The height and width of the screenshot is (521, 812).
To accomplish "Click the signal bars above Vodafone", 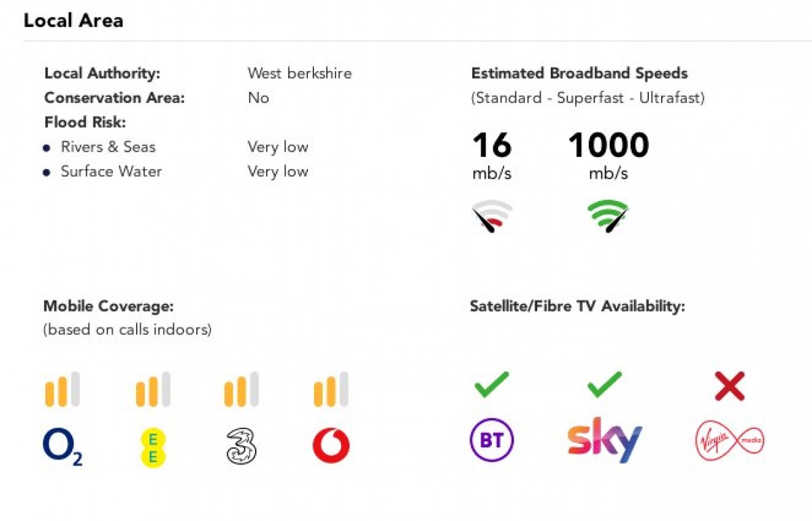I will (331, 390).
